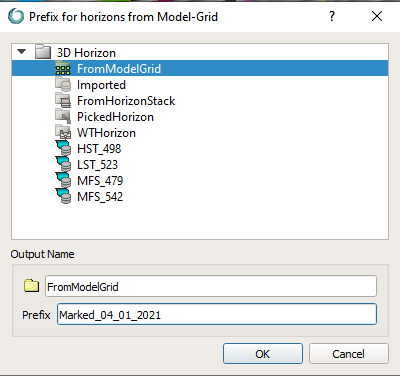Select the HST_498 horizon name

pyautogui.click(x=99, y=149)
